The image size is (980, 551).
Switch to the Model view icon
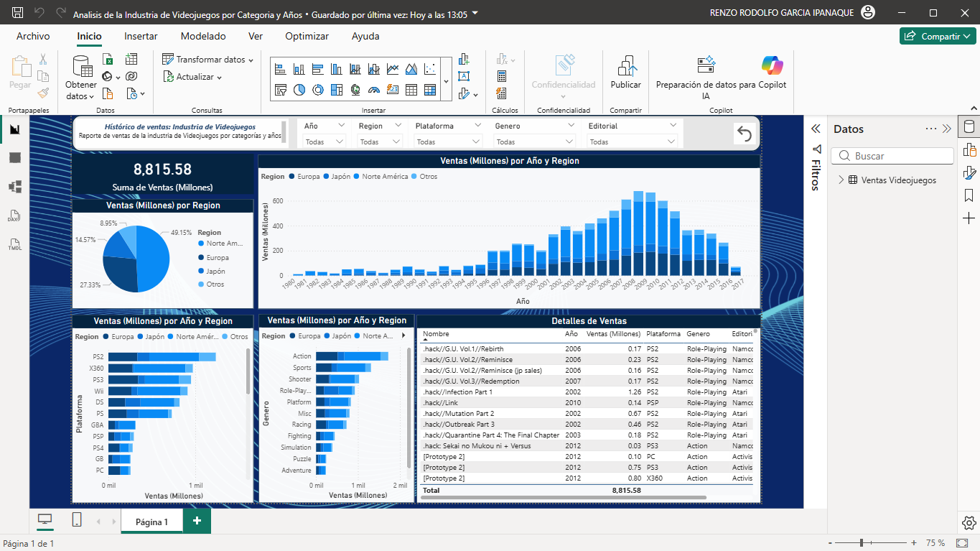click(x=14, y=187)
